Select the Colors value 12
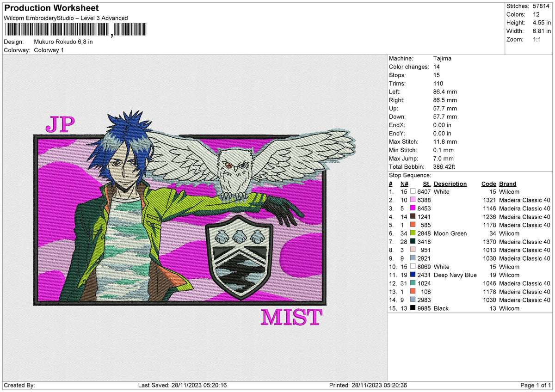 click(536, 14)
